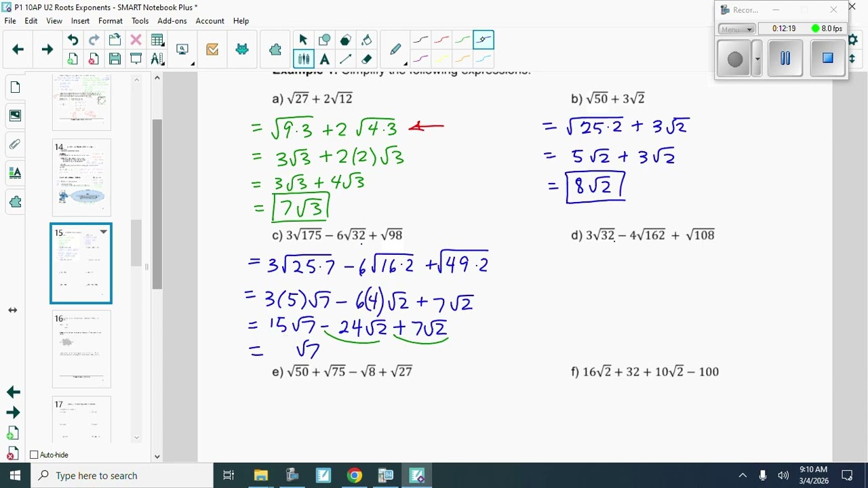The width and height of the screenshot is (868, 488).
Task: Open the response checkmark tool
Action: [x=212, y=49]
